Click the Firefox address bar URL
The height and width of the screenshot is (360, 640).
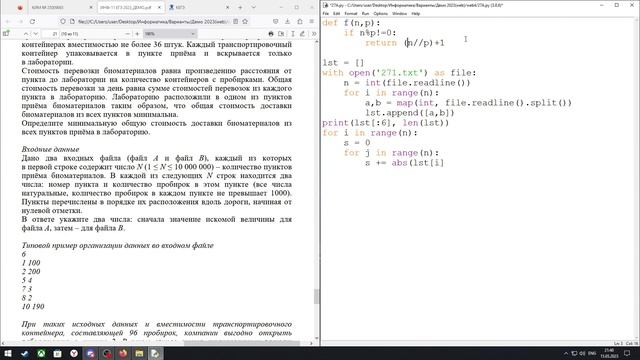[x=152, y=21]
